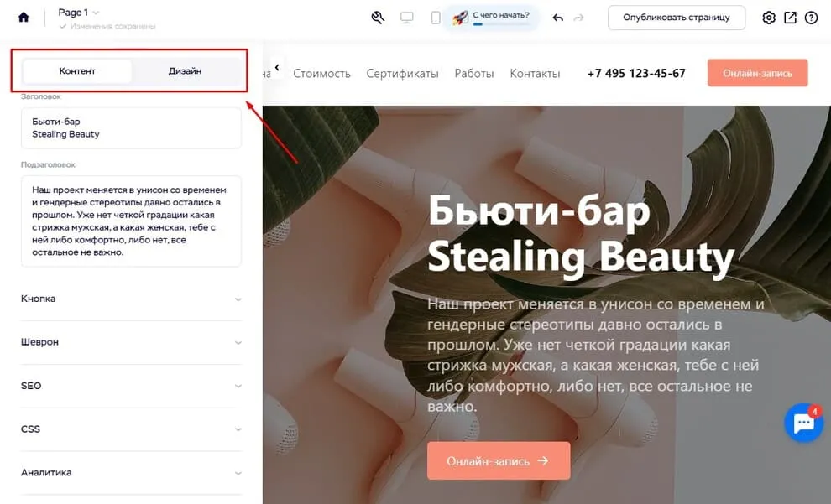This screenshot has width=831, height=504.
Task: Expand the Кнопка section
Action: [x=130, y=299]
